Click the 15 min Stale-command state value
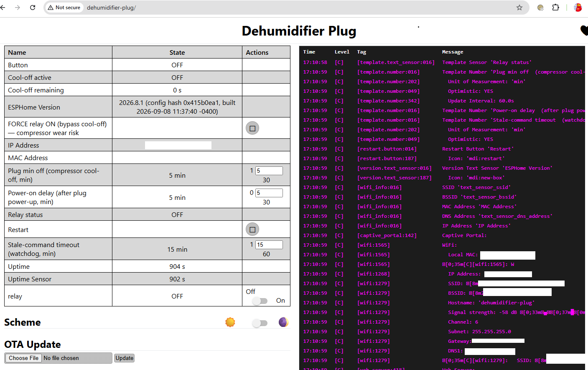This screenshot has height=370, width=588. pyautogui.click(x=177, y=249)
